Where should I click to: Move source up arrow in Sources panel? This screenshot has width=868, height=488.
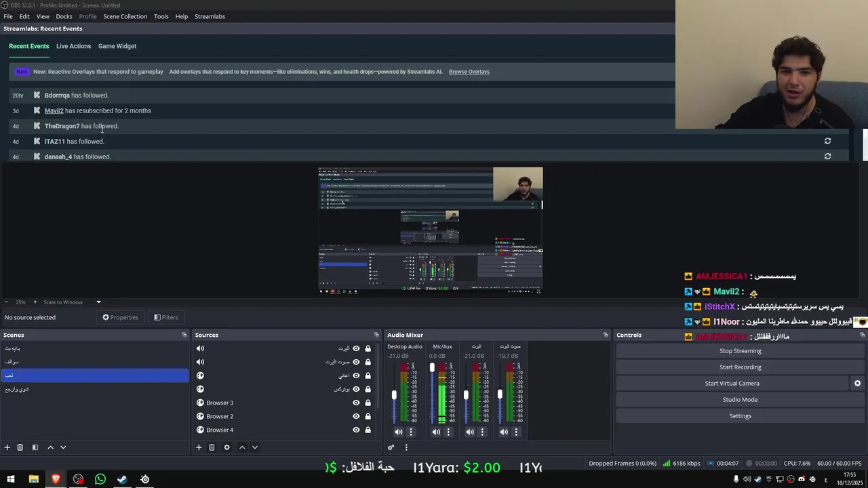(x=242, y=447)
